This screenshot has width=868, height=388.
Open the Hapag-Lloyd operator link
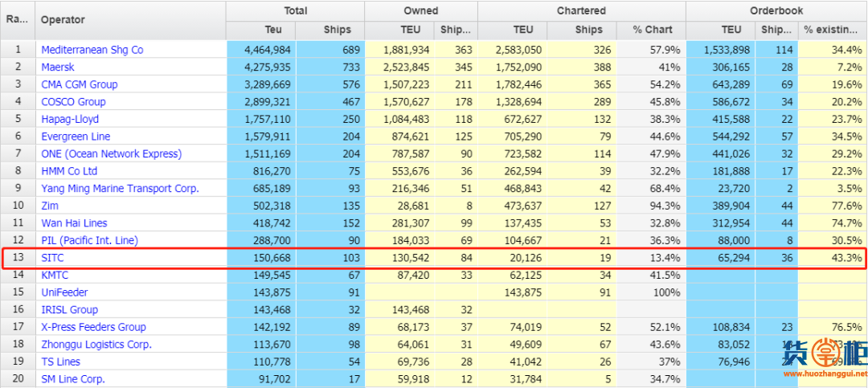70,119
